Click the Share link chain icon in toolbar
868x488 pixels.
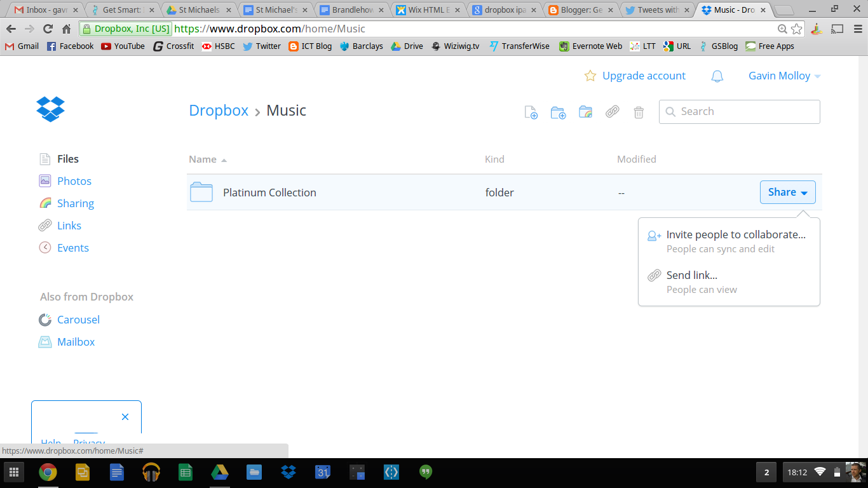[x=612, y=112]
